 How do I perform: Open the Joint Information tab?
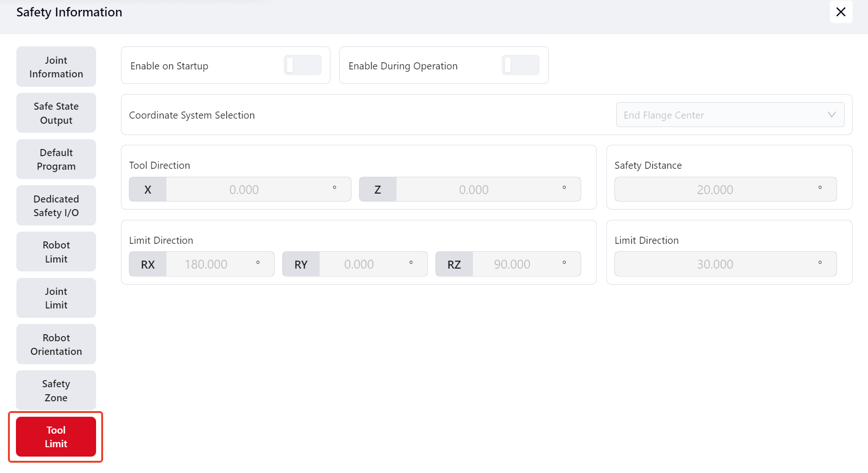tap(56, 67)
